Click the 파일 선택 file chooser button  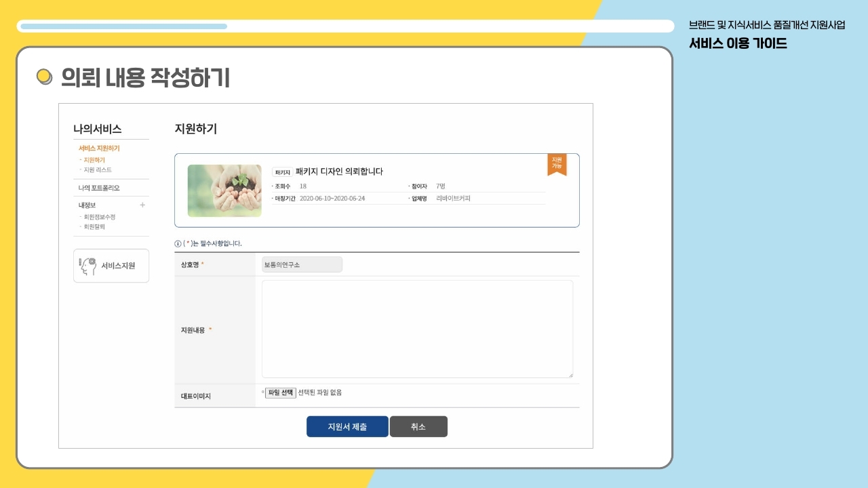(x=280, y=392)
